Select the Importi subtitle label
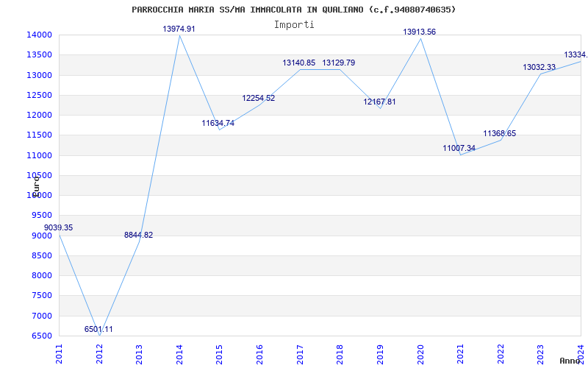Image resolution: width=588 pixels, height=368 pixels. pyautogui.click(x=294, y=25)
